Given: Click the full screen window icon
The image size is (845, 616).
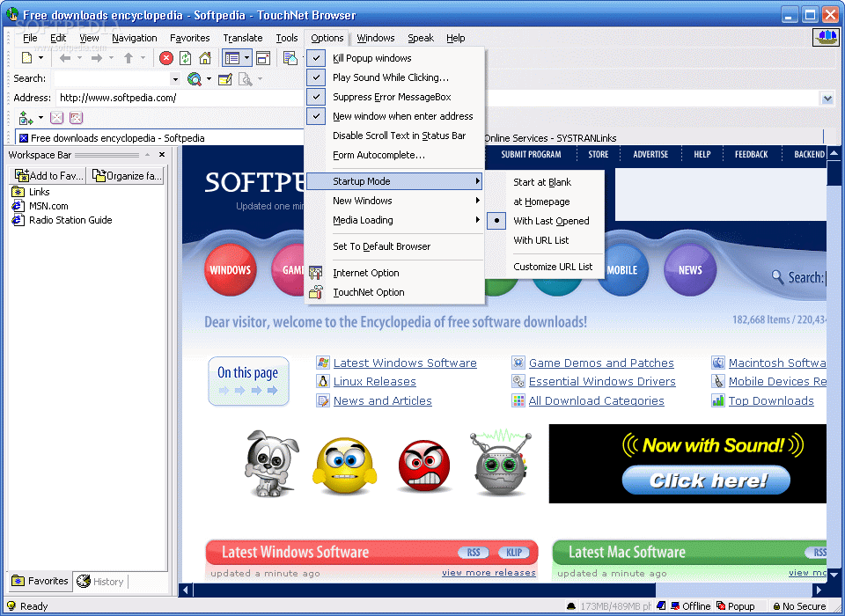Looking at the screenshot, I should 263,58.
